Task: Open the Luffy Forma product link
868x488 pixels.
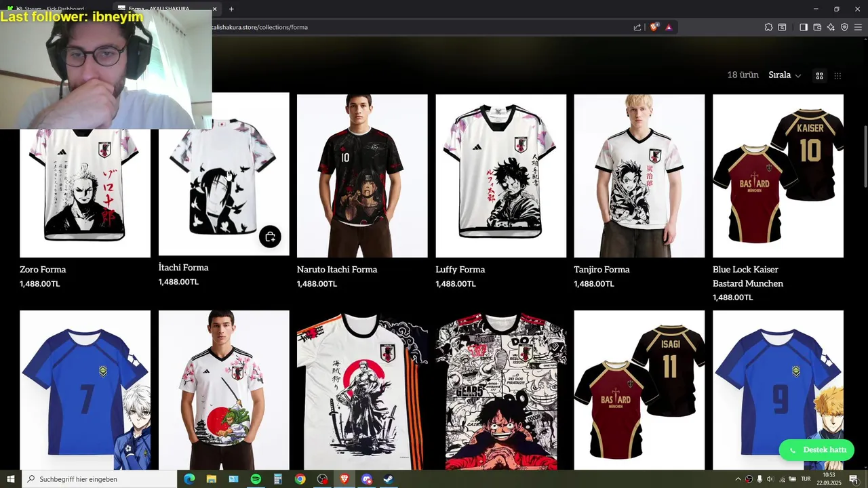Action: coord(460,269)
